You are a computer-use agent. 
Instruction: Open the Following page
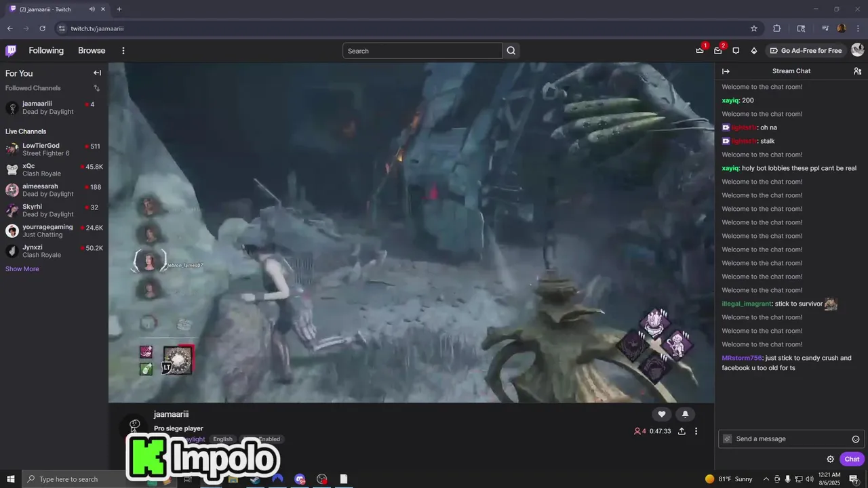pos(46,51)
